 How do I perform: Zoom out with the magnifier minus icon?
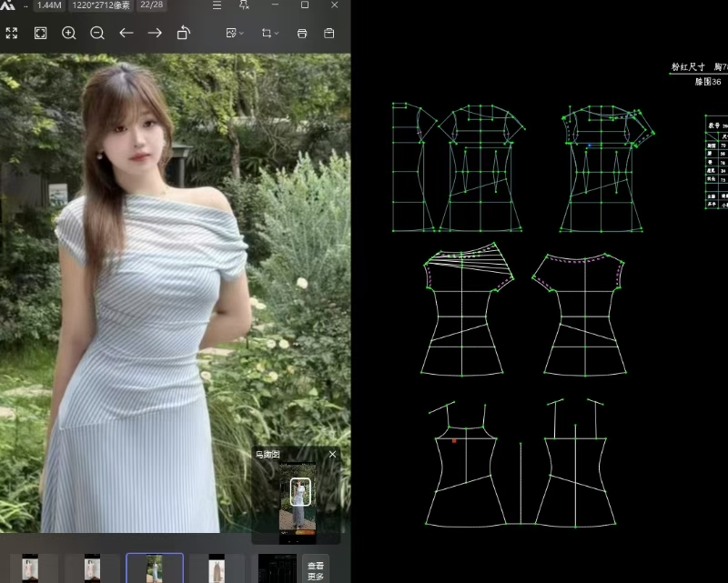(97, 33)
